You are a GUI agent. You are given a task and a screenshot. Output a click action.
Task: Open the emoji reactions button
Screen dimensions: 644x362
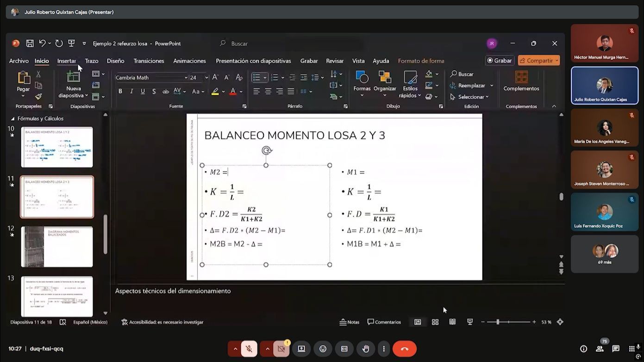(323, 349)
